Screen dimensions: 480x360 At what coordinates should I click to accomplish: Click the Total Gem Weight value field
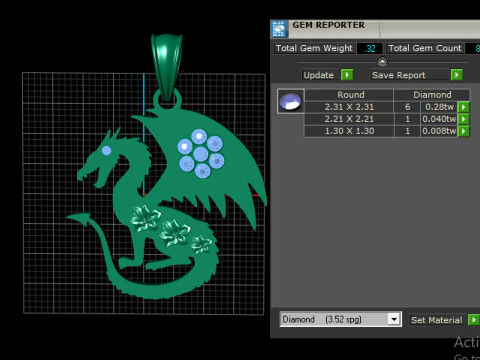(370, 49)
